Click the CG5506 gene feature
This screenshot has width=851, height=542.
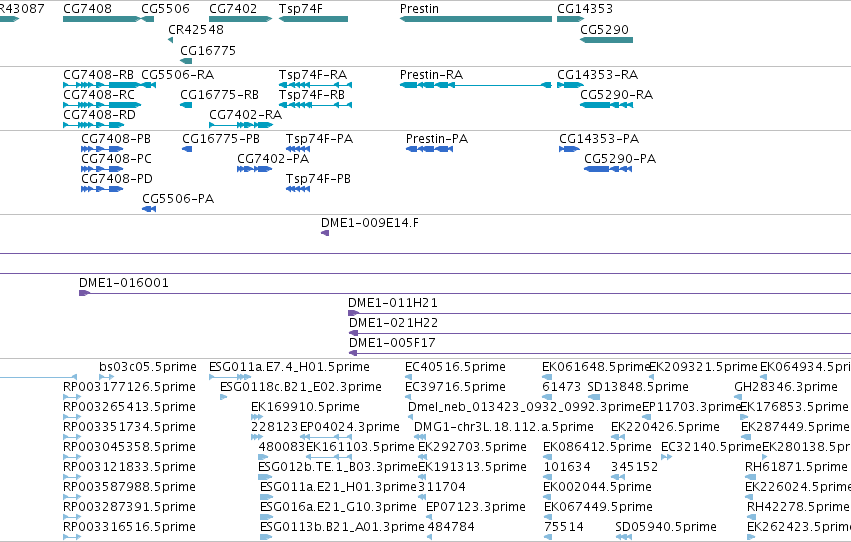pyautogui.click(x=147, y=19)
